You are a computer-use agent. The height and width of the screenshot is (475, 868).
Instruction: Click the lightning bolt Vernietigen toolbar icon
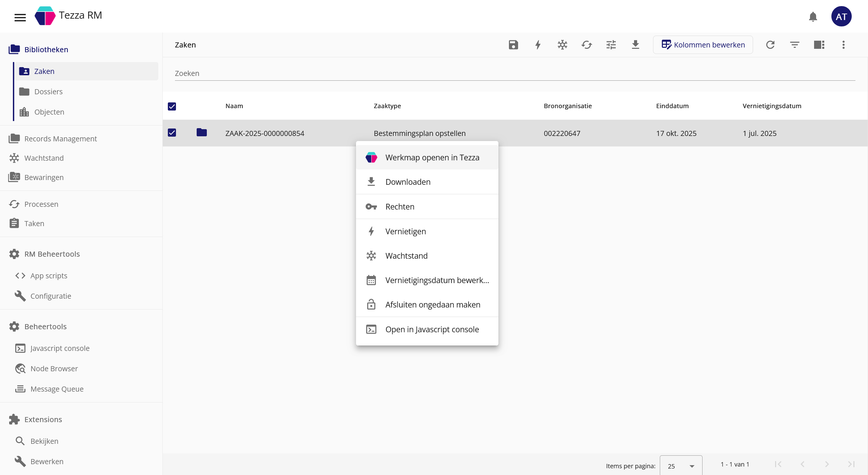click(x=538, y=45)
